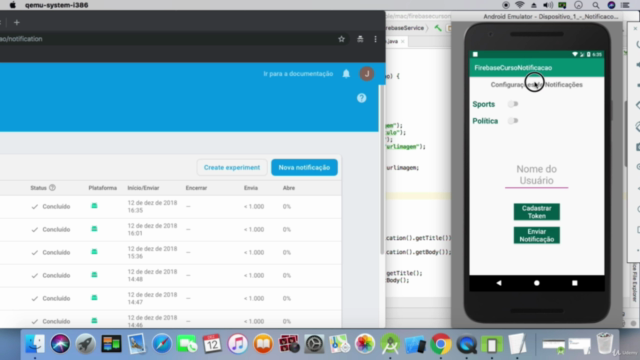The image size is (640, 360).
Task: Open Photos from the dock
Action: click(364, 344)
